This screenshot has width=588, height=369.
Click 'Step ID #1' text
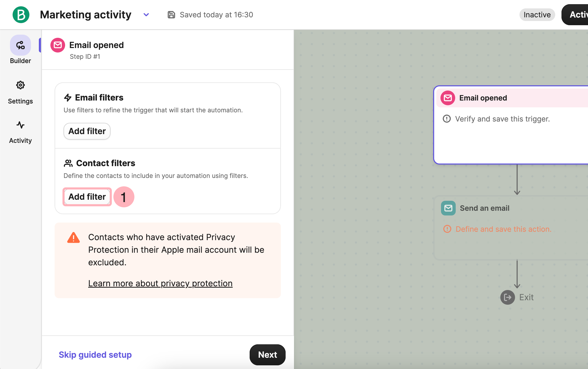click(85, 57)
